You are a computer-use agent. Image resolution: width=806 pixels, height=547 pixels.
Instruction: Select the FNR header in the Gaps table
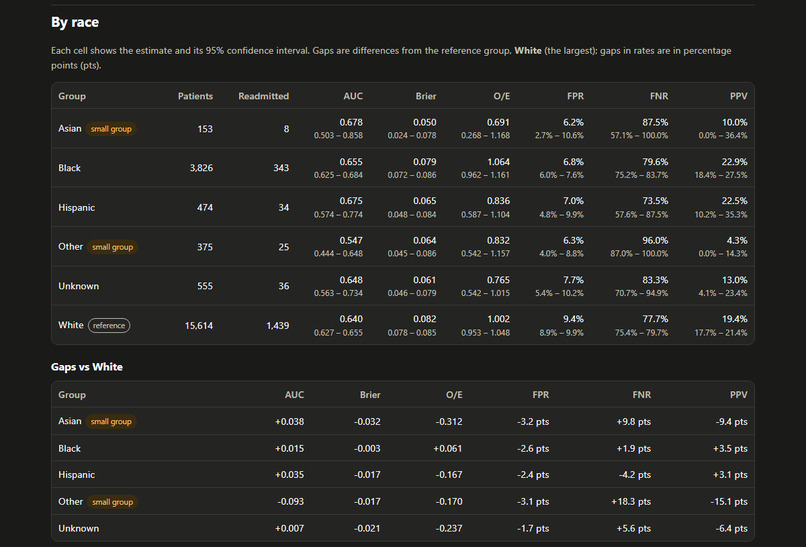642,395
